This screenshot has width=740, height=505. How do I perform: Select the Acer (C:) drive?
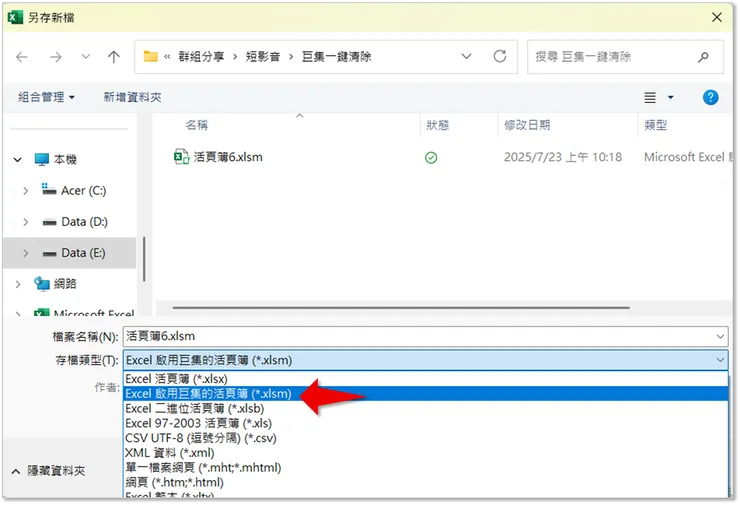(84, 191)
